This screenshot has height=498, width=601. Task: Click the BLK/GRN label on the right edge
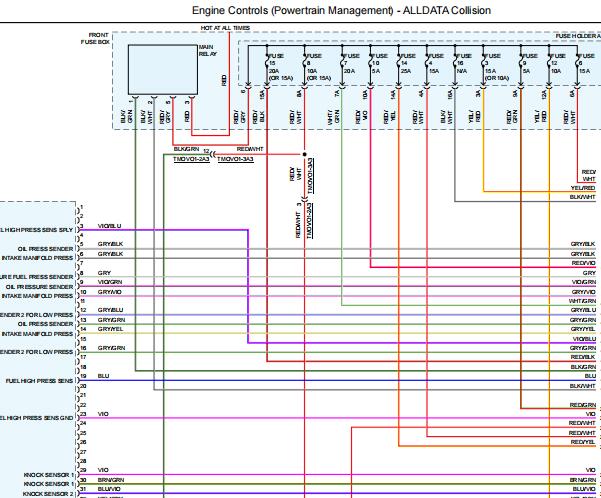point(583,367)
